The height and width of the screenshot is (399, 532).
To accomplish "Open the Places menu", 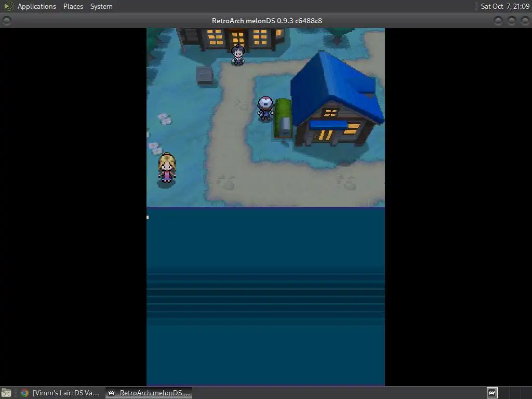I will click(x=73, y=6).
